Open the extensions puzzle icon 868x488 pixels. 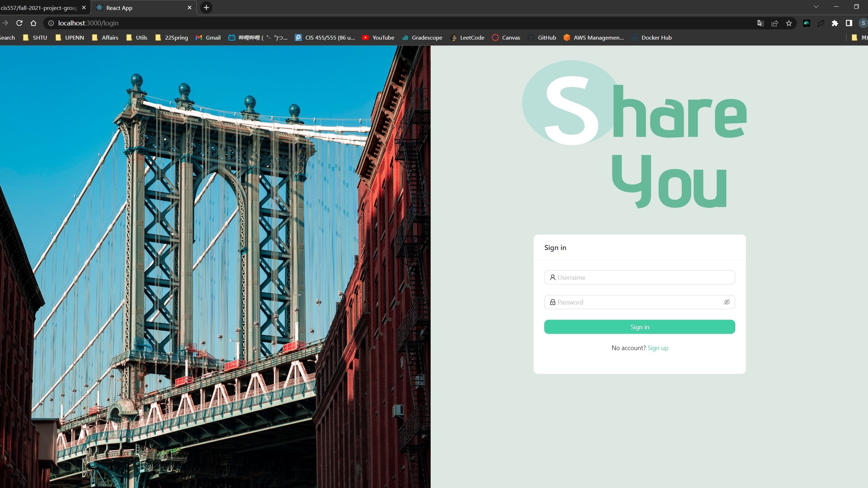[x=835, y=23]
